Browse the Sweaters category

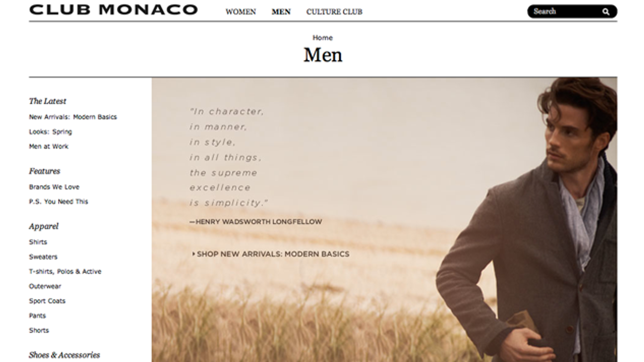tap(43, 257)
